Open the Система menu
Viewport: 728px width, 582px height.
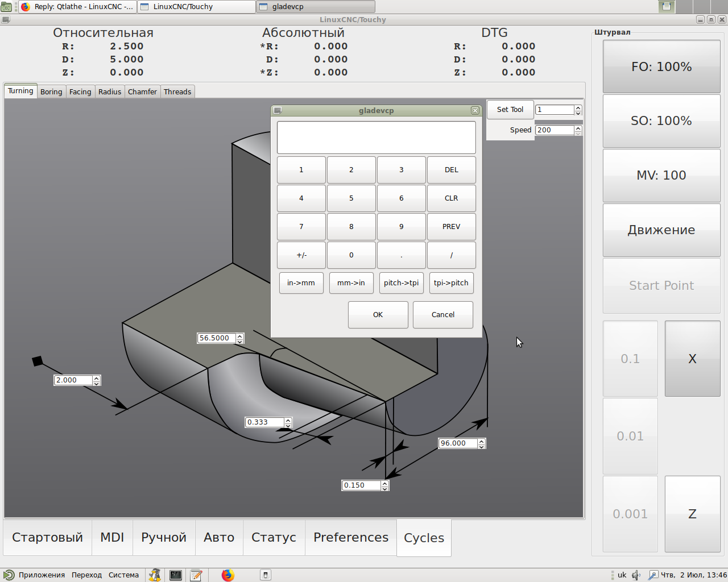[x=123, y=575]
